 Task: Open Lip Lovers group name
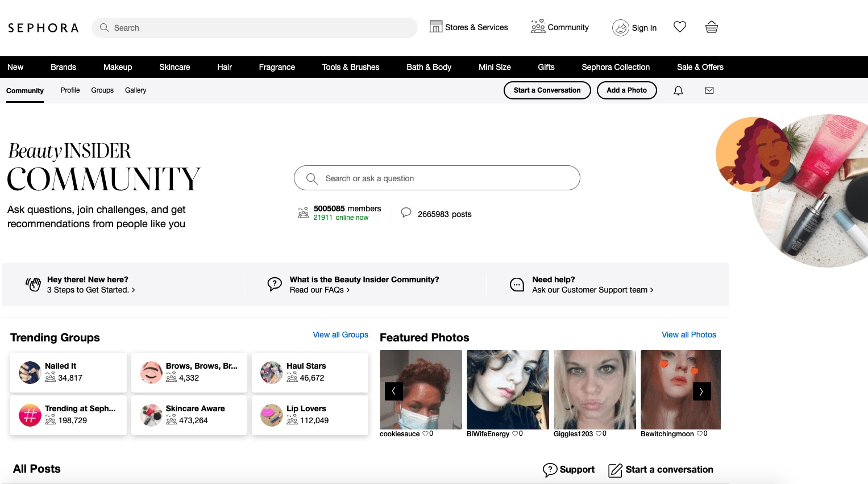(306, 408)
